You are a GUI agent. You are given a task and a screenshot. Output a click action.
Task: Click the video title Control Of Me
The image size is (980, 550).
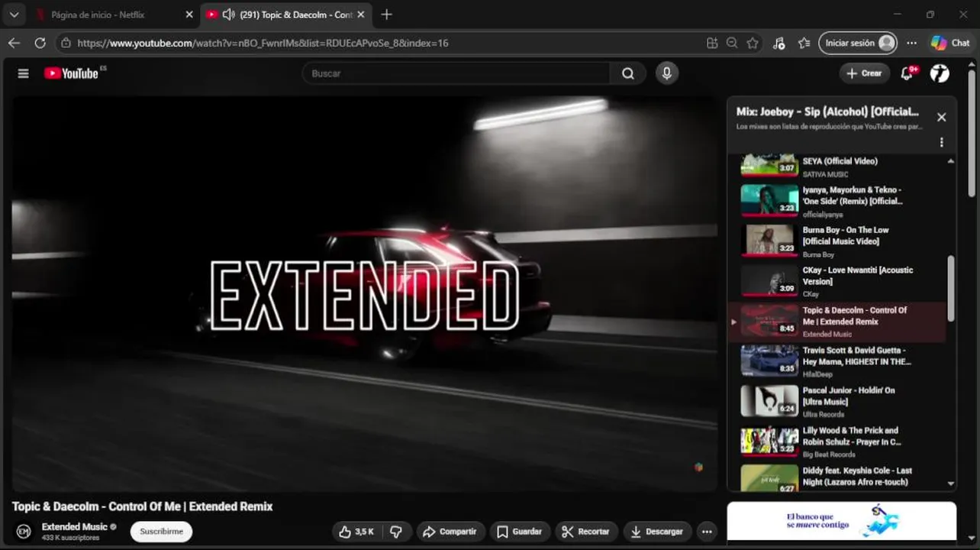[142, 506]
